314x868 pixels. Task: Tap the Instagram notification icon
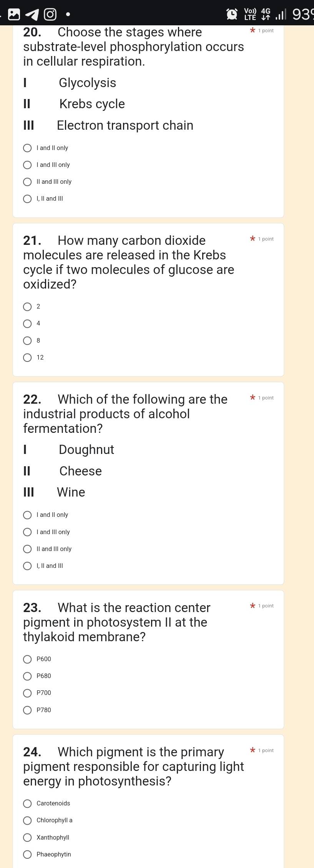50,15
